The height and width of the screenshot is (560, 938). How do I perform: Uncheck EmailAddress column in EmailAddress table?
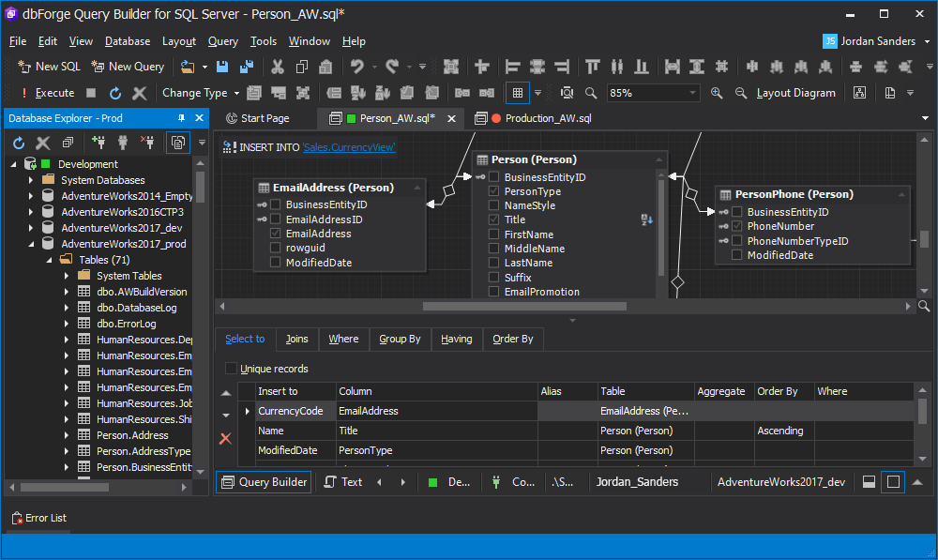tap(276, 234)
